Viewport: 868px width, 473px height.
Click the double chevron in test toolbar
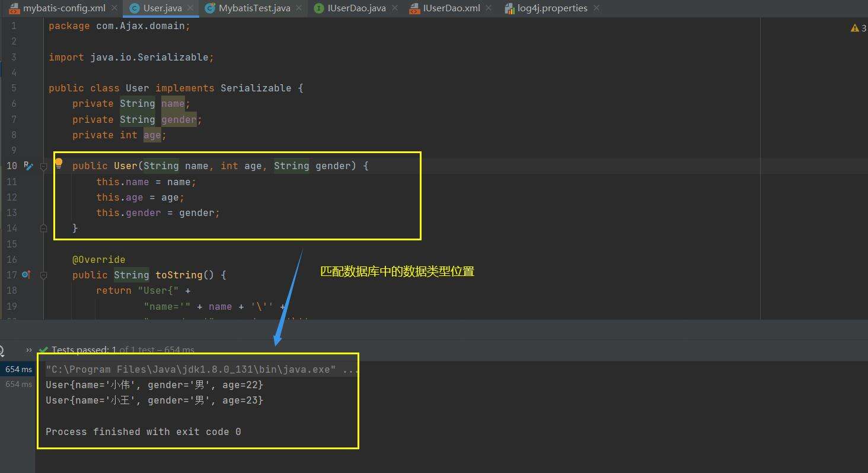point(28,350)
